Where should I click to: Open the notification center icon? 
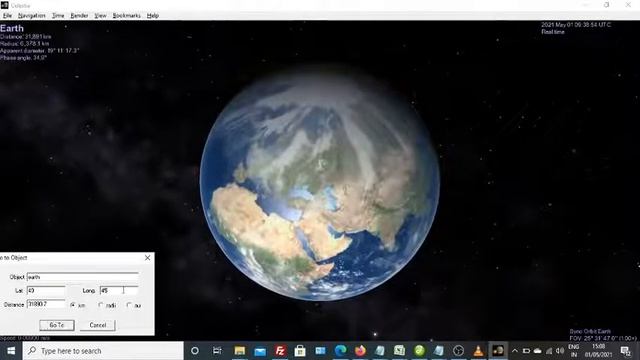tap(625, 351)
